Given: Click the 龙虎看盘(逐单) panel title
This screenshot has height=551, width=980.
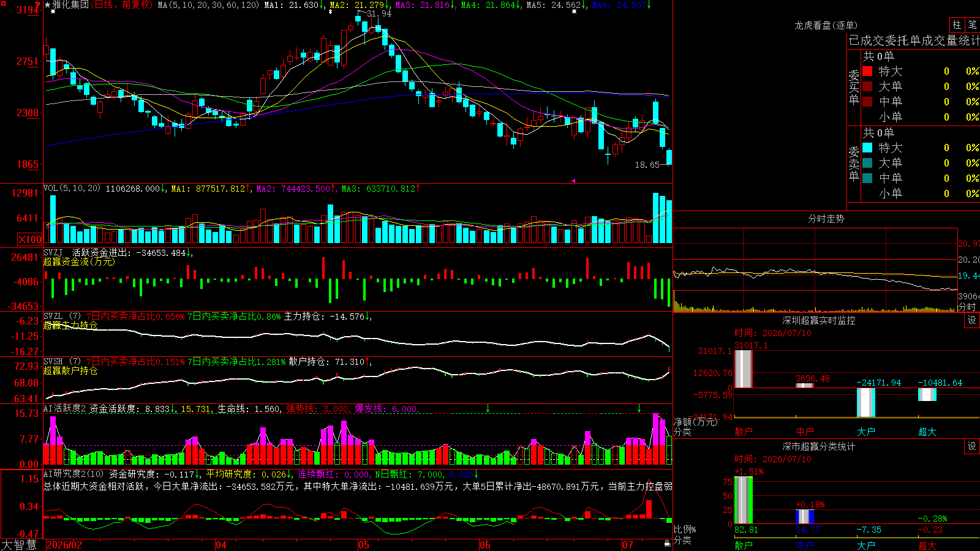Looking at the screenshot, I should click(x=826, y=25).
